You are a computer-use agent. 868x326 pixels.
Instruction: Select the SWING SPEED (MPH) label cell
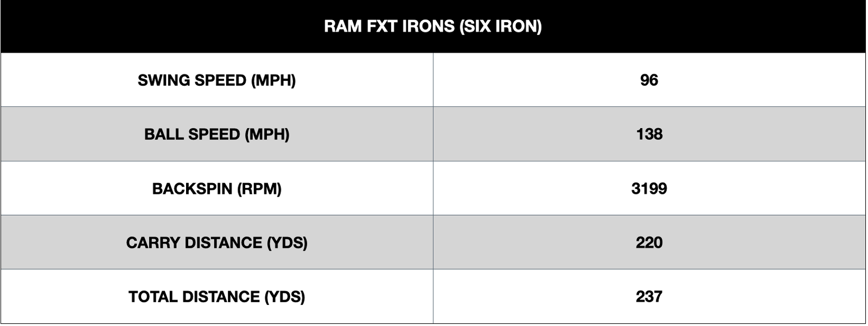216,80
